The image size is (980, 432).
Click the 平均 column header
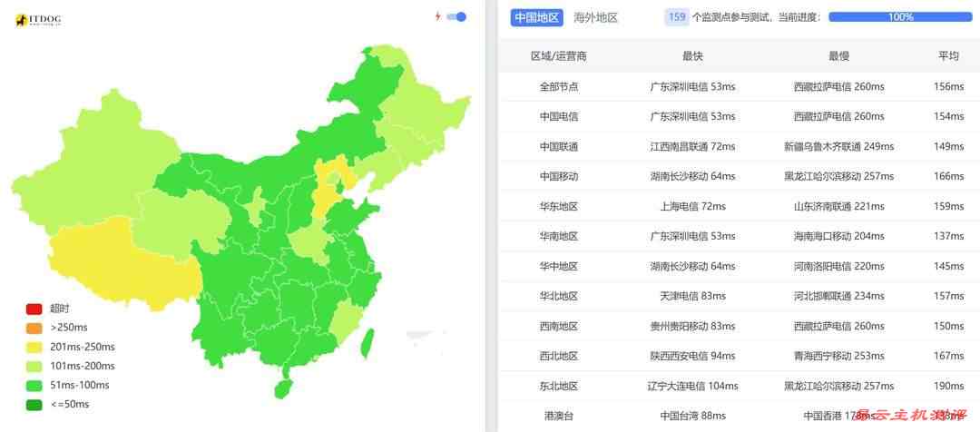point(948,56)
